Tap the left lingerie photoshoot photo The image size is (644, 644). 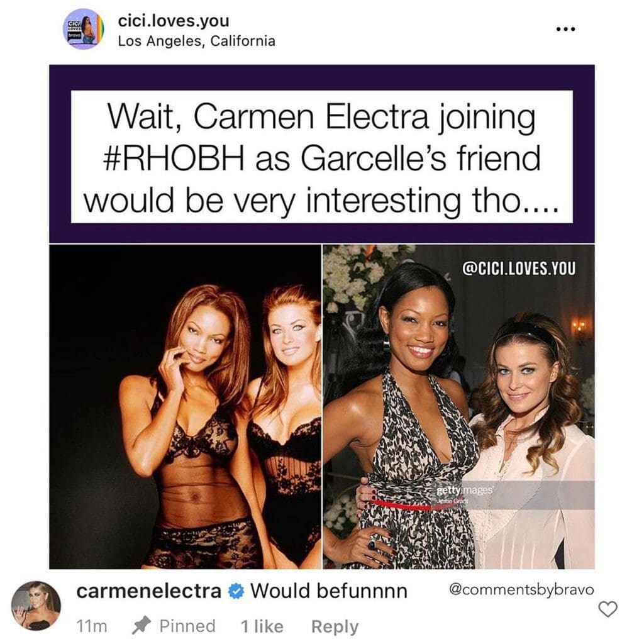pyautogui.click(x=186, y=407)
